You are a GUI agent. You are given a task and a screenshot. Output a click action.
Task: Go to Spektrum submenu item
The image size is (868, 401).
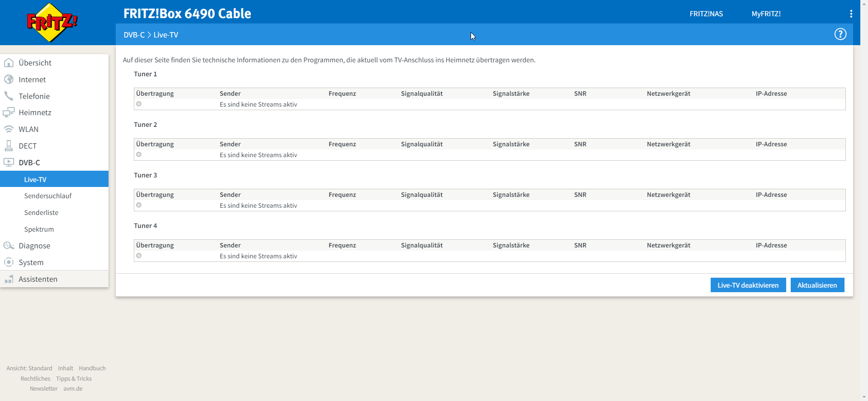tap(54, 229)
